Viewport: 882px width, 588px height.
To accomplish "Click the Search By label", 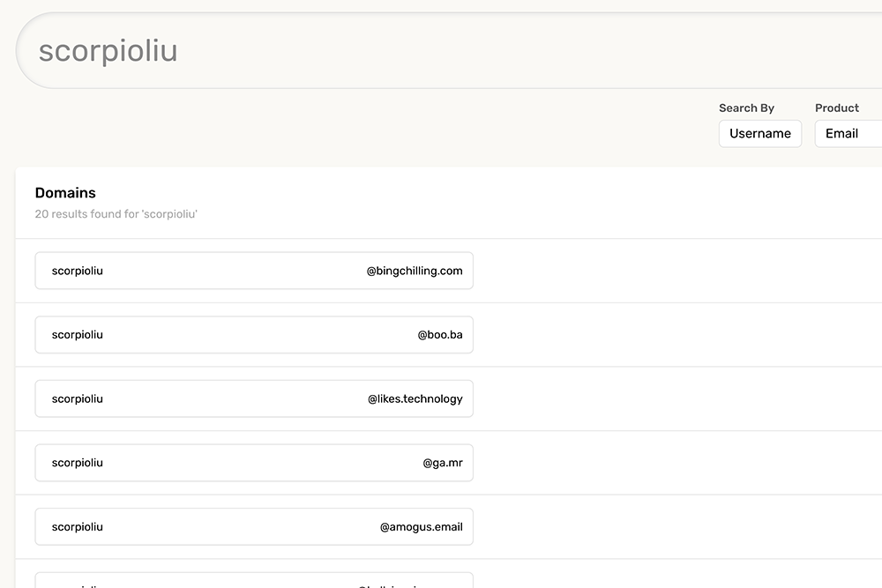I will pyautogui.click(x=746, y=108).
